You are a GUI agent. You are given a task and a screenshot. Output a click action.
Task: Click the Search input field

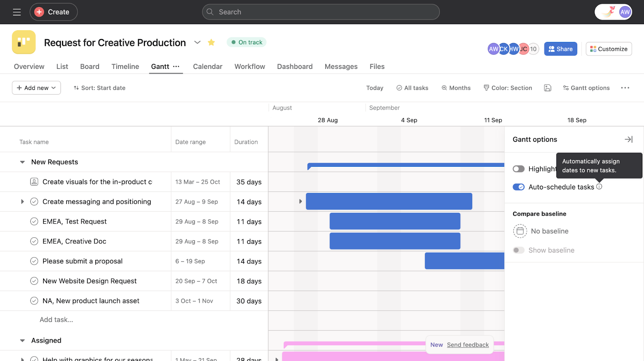[321, 12]
